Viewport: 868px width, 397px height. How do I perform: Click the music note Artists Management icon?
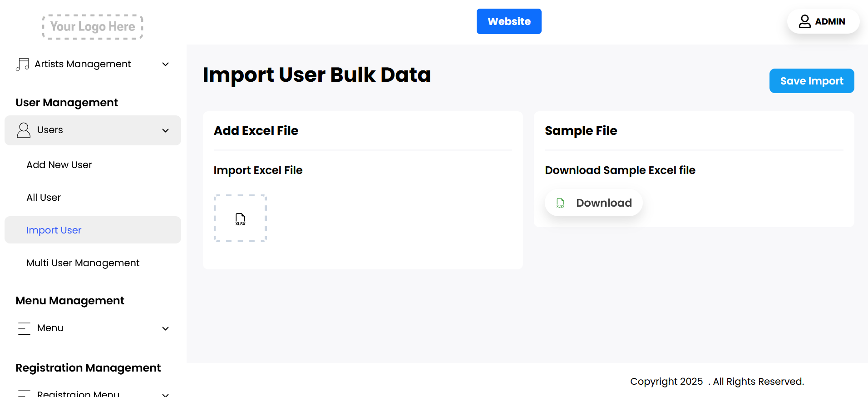pyautogui.click(x=22, y=65)
